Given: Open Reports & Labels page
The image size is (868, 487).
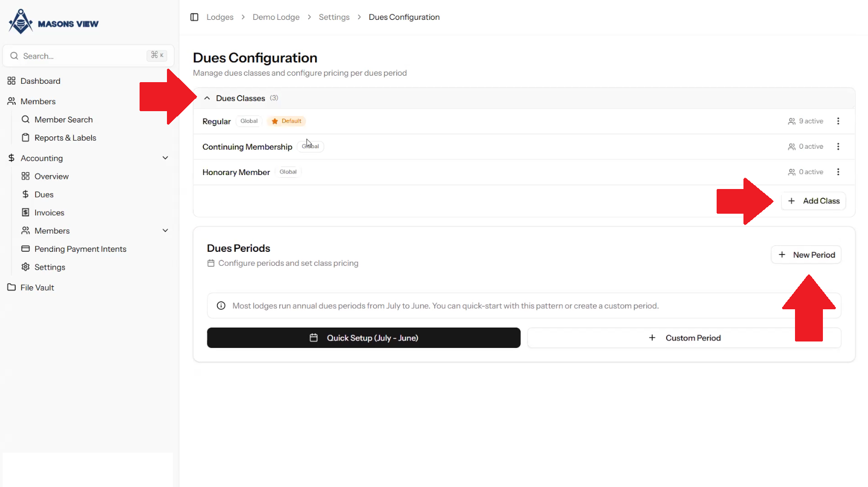Looking at the screenshot, I should point(65,138).
